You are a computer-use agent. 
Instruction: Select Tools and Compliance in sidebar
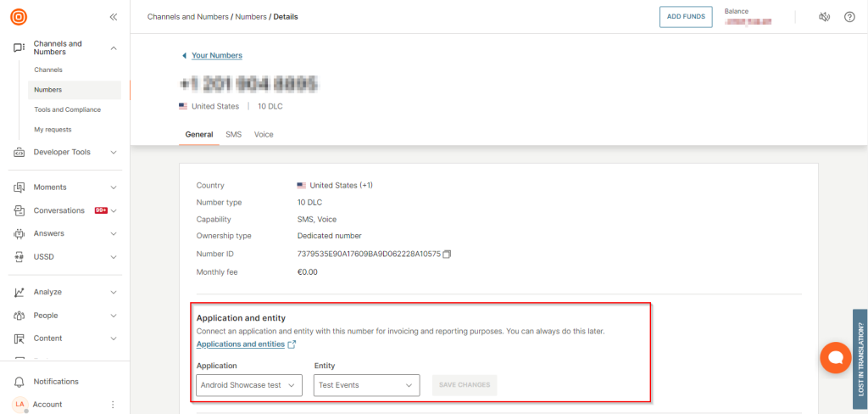tap(67, 109)
